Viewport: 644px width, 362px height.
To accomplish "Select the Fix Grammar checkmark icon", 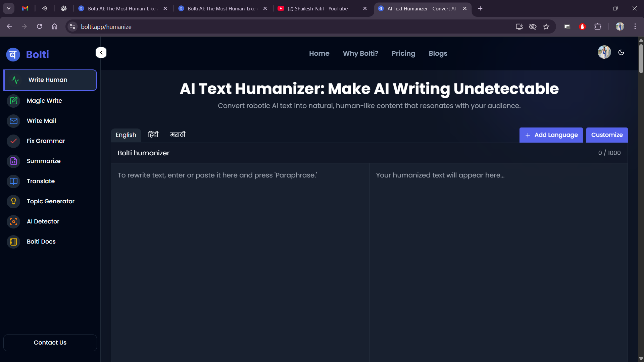I will (x=13, y=141).
